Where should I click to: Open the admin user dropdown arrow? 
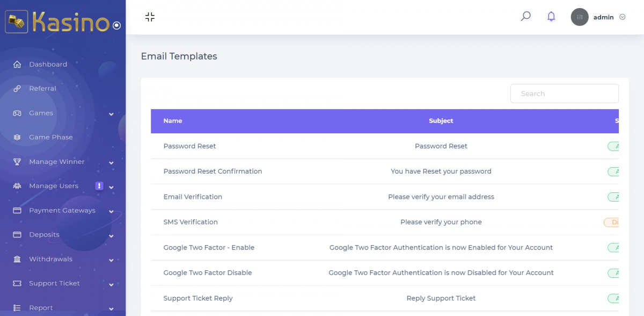pyautogui.click(x=623, y=17)
